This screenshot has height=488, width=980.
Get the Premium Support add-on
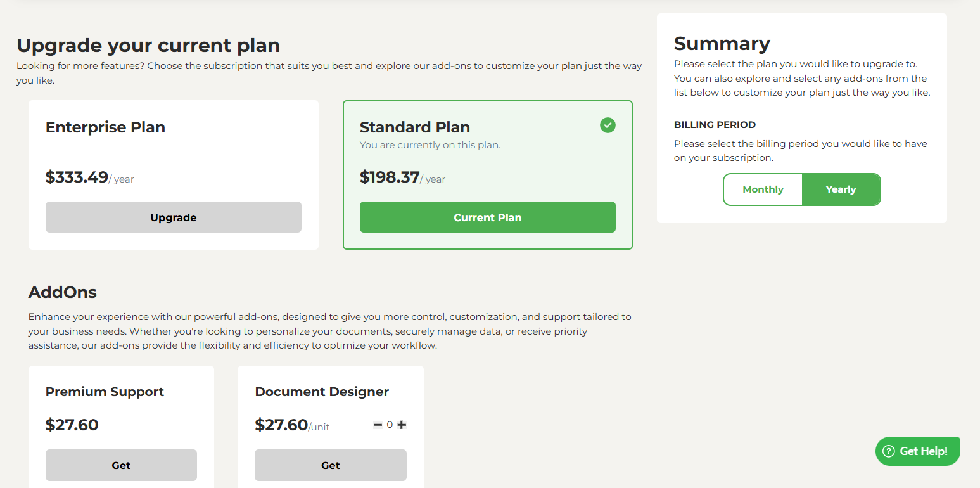[121, 465]
